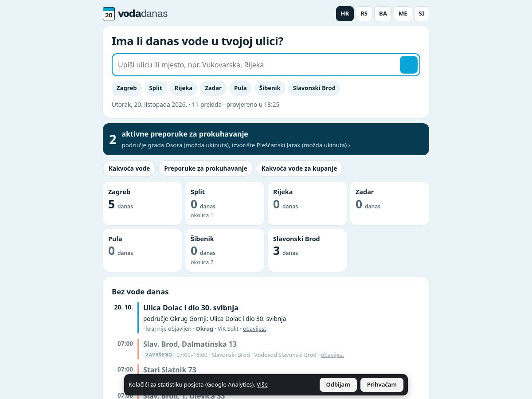Click obavijest link for Dalmatinska 13 entry
This screenshot has width=532, height=399.
click(332, 355)
